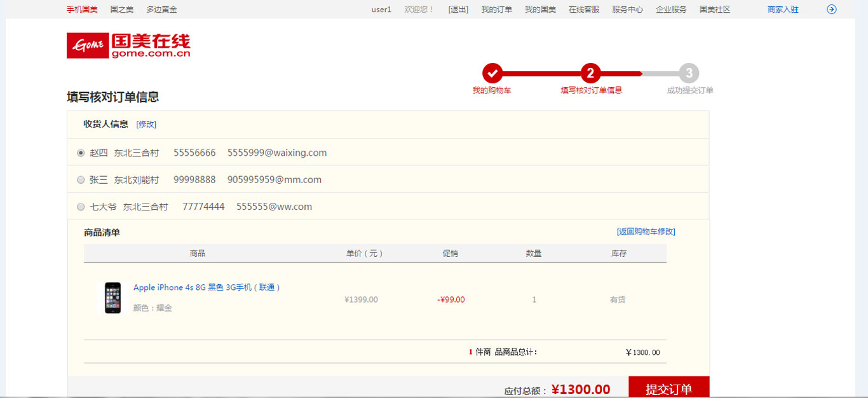Click [修改] to edit recipient info
The image size is (868, 398).
point(146,124)
